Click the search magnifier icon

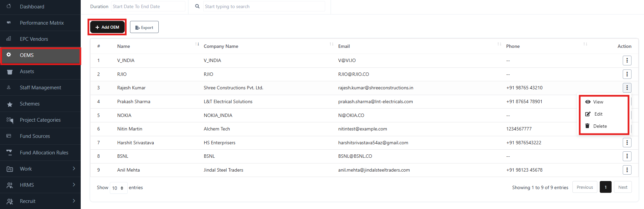(197, 6)
